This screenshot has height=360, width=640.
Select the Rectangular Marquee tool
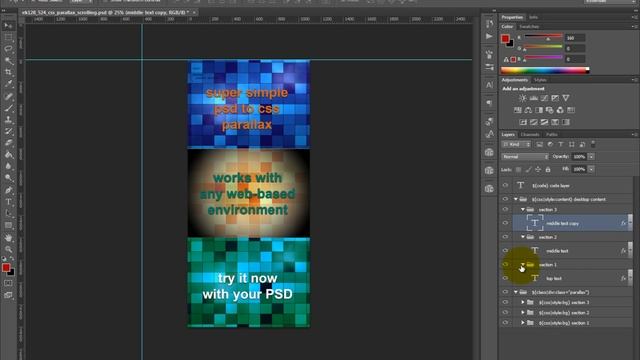8,38
